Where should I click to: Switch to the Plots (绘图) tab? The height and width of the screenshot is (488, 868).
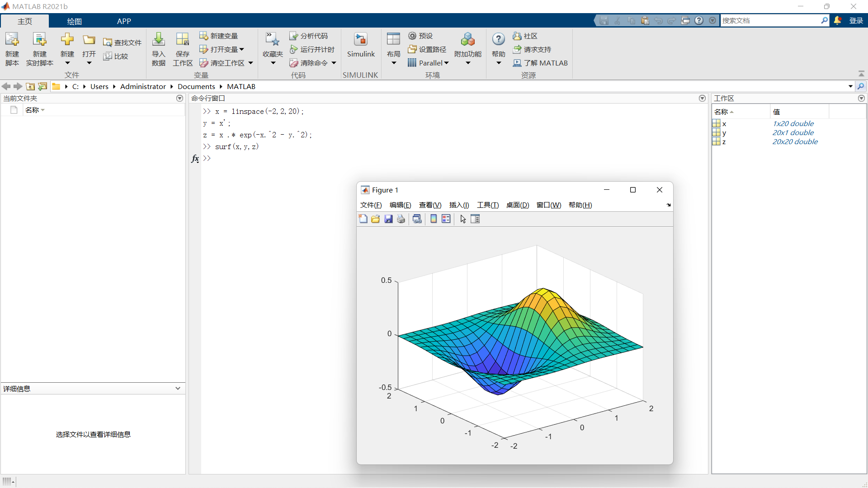point(74,21)
